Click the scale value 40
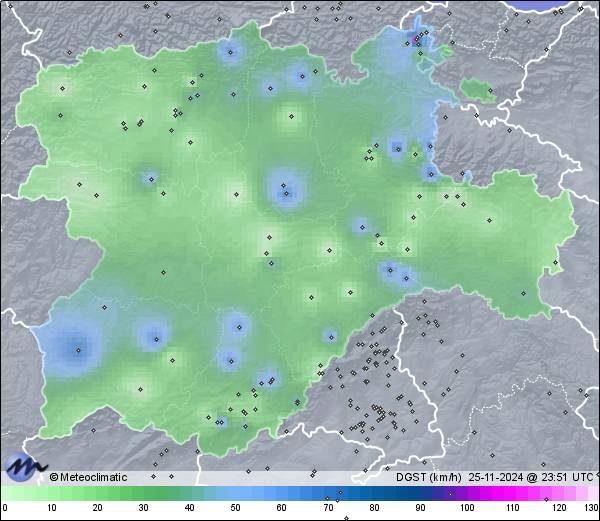This screenshot has height=521, width=600. pyautogui.click(x=189, y=508)
